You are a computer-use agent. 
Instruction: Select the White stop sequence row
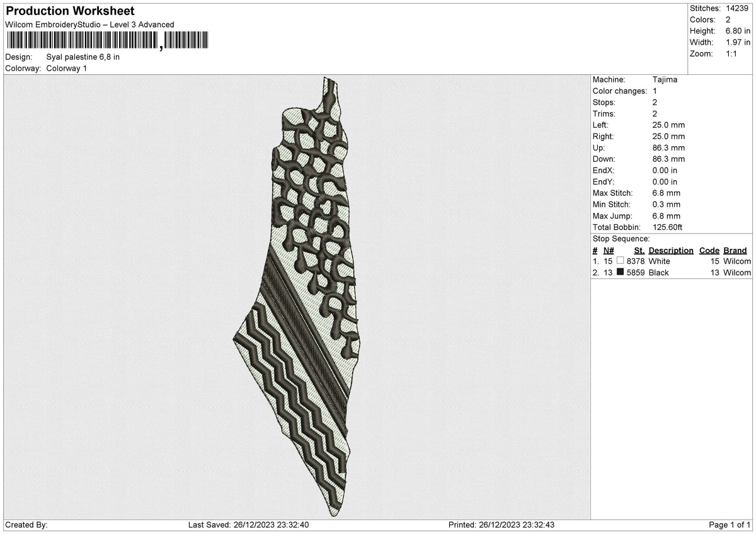[x=672, y=261]
